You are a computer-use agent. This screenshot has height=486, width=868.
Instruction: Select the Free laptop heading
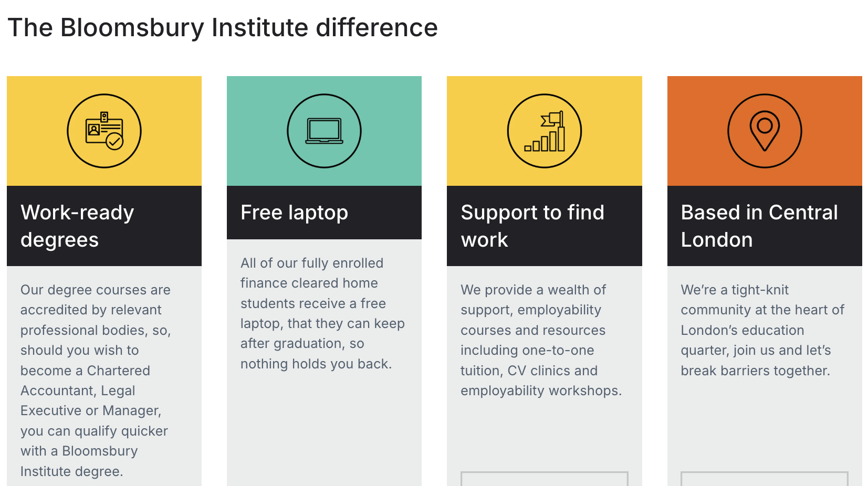point(294,213)
